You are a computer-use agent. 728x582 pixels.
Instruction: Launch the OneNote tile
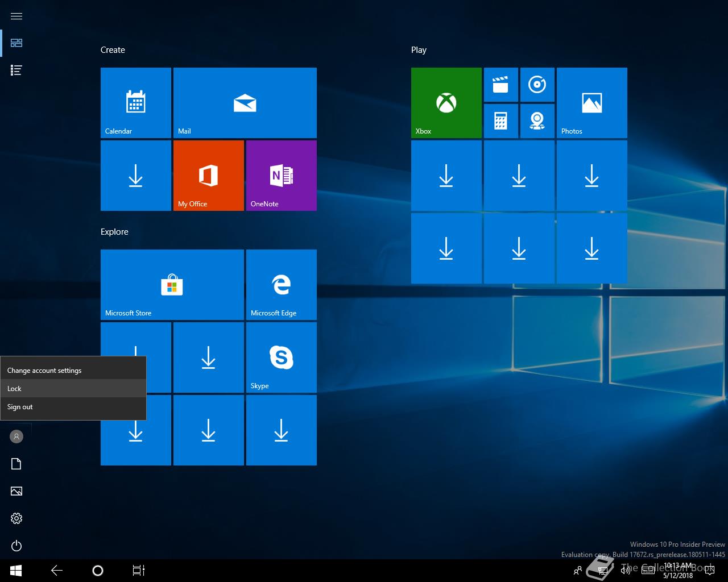[282, 176]
